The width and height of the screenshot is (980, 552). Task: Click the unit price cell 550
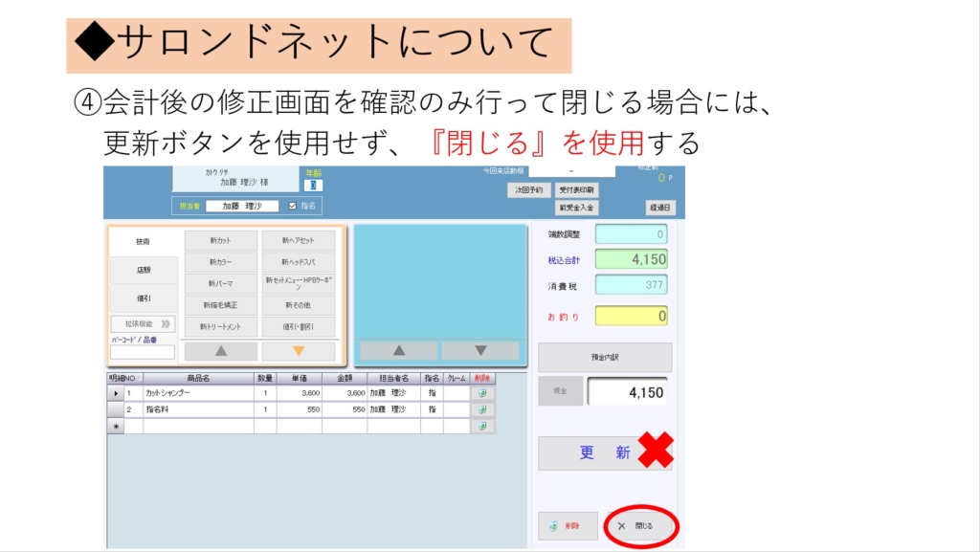click(x=300, y=409)
